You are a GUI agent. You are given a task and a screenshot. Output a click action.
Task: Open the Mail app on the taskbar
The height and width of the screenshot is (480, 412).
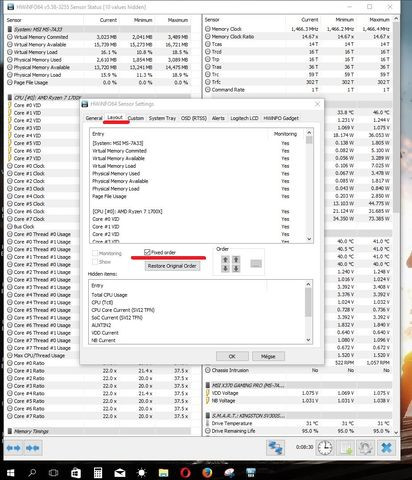tap(120, 472)
